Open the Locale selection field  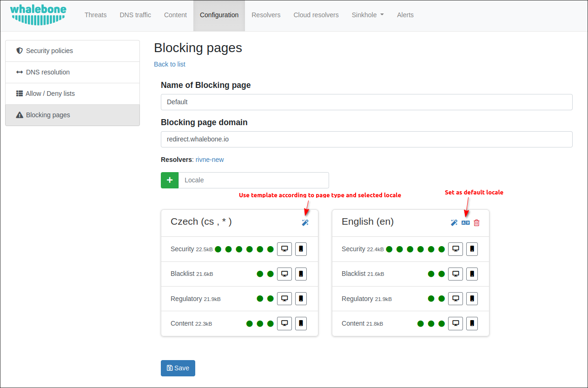[x=253, y=180]
